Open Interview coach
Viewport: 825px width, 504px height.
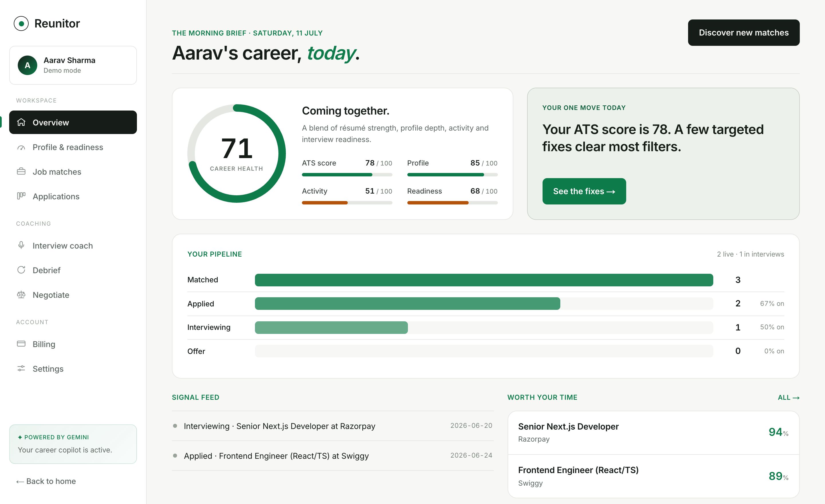(73, 246)
